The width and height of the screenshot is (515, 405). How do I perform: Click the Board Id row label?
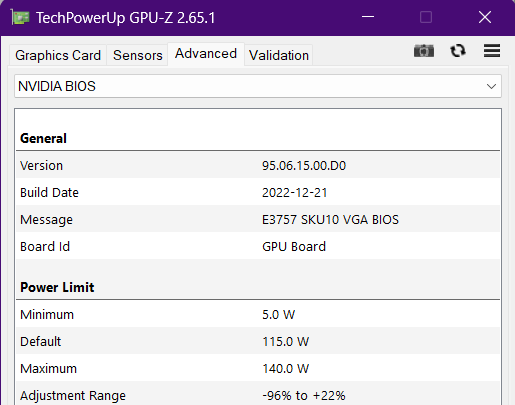click(x=45, y=247)
